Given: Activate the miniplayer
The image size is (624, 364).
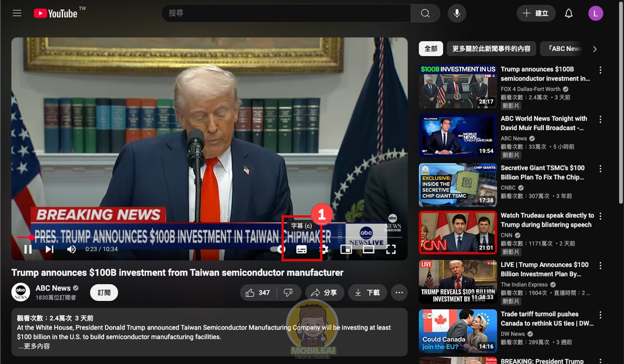Looking at the screenshot, I should point(346,249).
